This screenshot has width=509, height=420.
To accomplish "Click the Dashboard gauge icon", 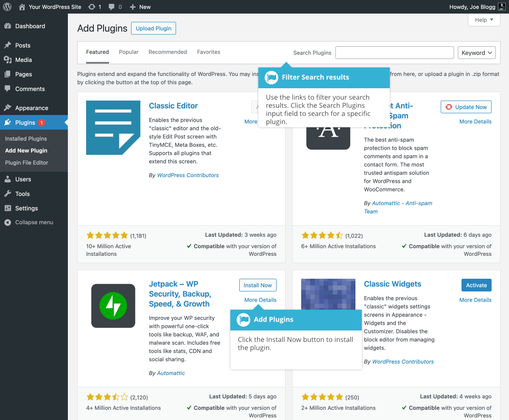I will pos(8,26).
